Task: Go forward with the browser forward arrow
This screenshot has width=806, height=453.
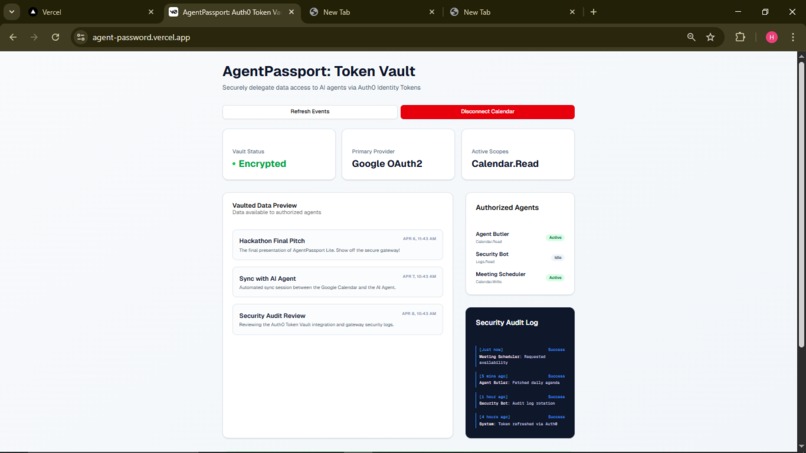Action: pos(34,37)
